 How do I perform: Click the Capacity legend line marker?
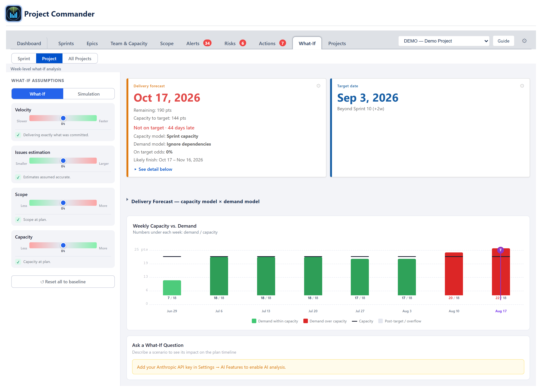click(x=354, y=321)
